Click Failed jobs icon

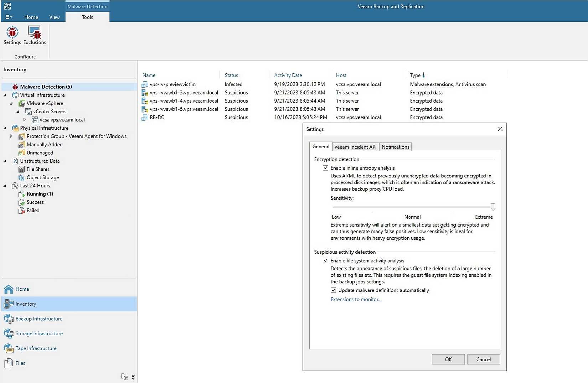[x=22, y=211]
